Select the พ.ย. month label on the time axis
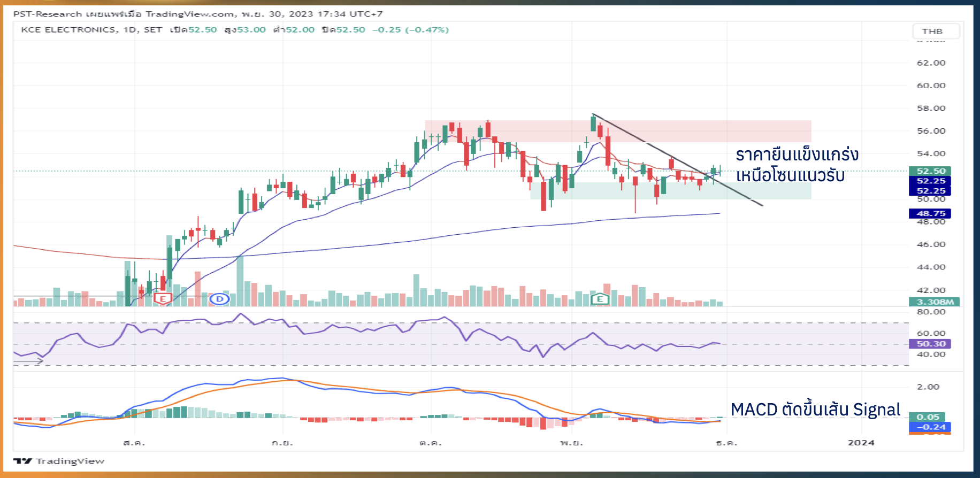Image resolution: width=980 pixels, height=478 pixels. pyautogui.click(x=571, y=443)
